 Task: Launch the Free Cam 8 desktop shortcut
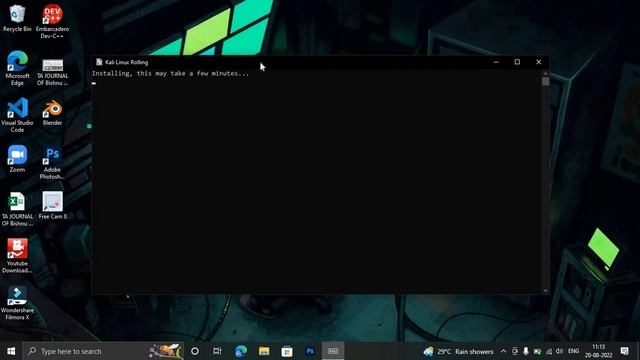coord(52,205)
